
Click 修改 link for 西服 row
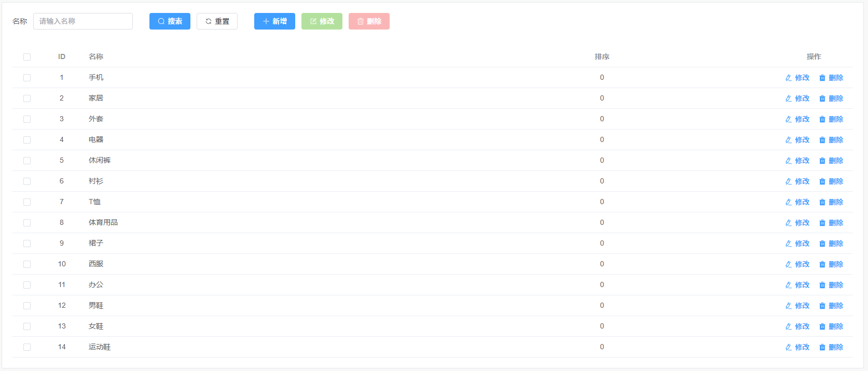(x=802, y=264)
